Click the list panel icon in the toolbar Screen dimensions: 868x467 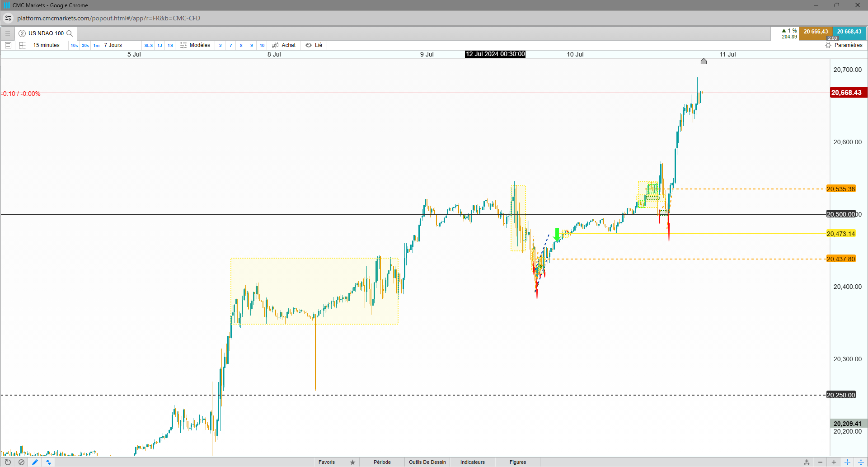(8, 45)
